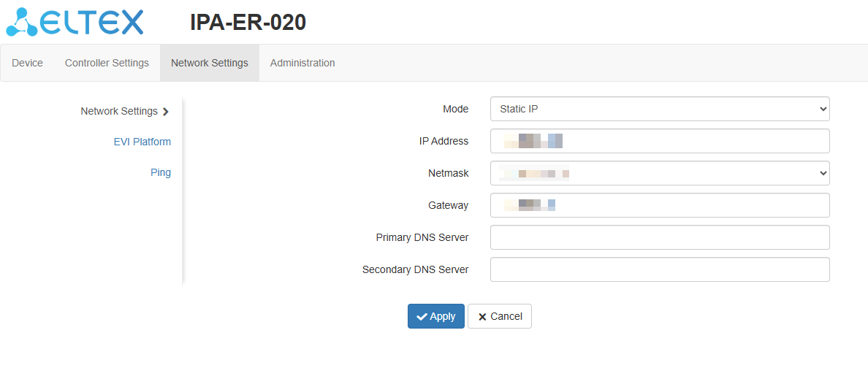Screen dimensions: 868x368
Task: Switch to the Controller Settings tab
Action: tap(107, 63)
